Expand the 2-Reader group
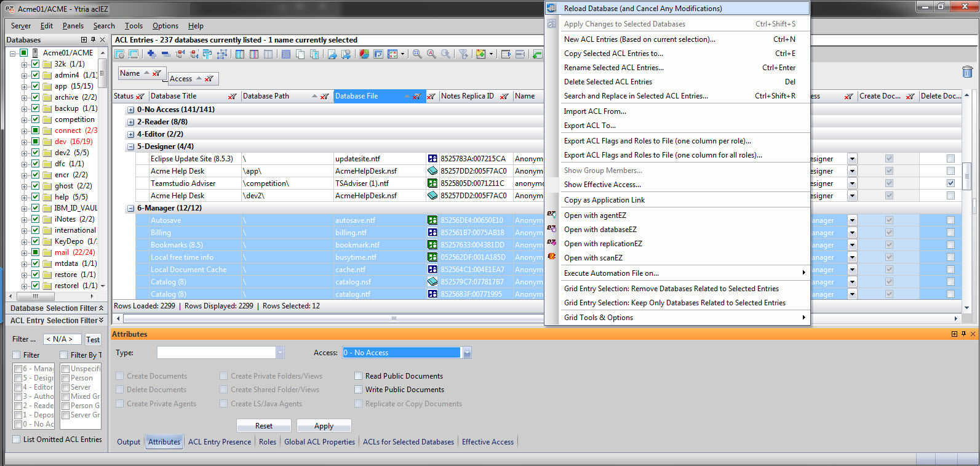The image size is (980, 466). click(130, 123)
